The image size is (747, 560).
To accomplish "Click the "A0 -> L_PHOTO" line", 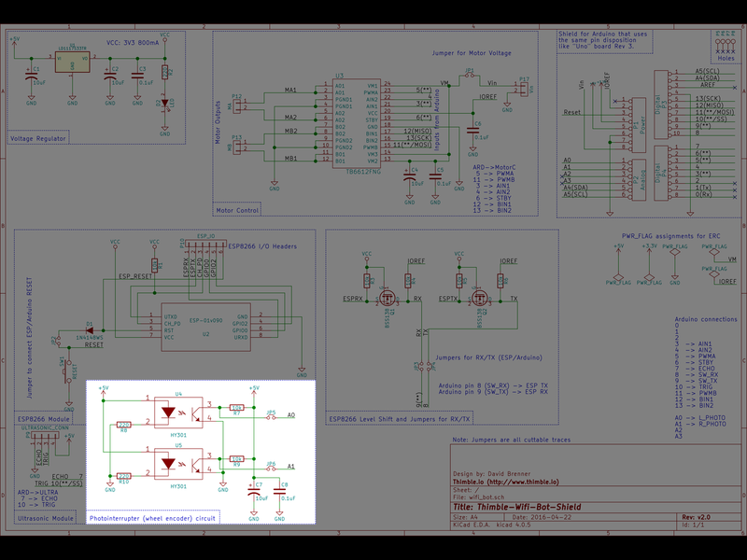I will tap(700, 417).
